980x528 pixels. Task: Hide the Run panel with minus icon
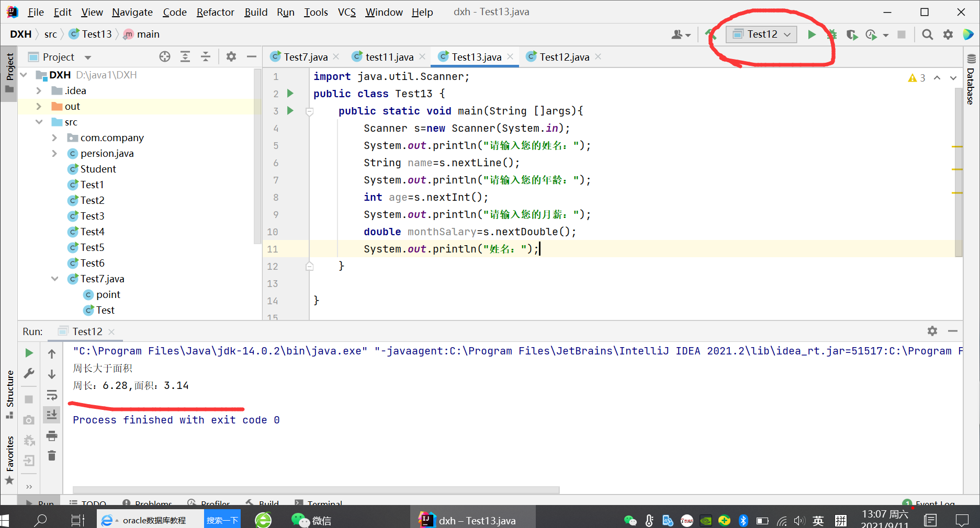(x=953, y=331)
